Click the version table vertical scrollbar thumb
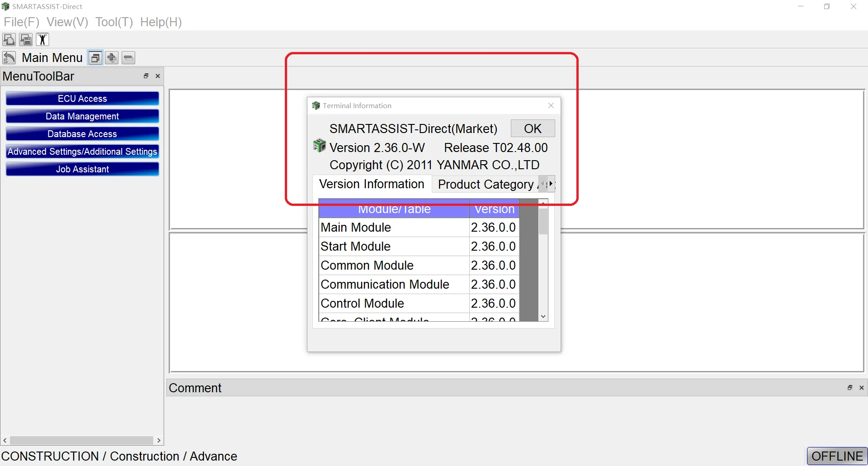The image size is (868, 466). tap(543, 221)
